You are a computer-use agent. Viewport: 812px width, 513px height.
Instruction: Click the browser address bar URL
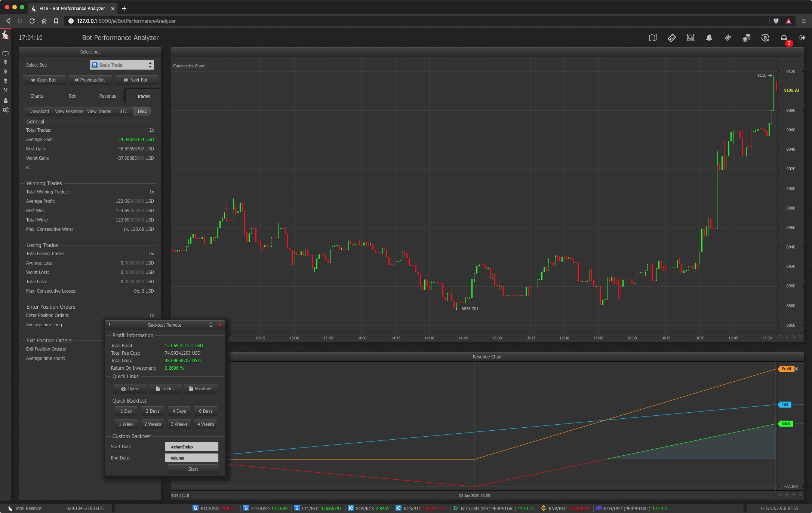point(126,21)
